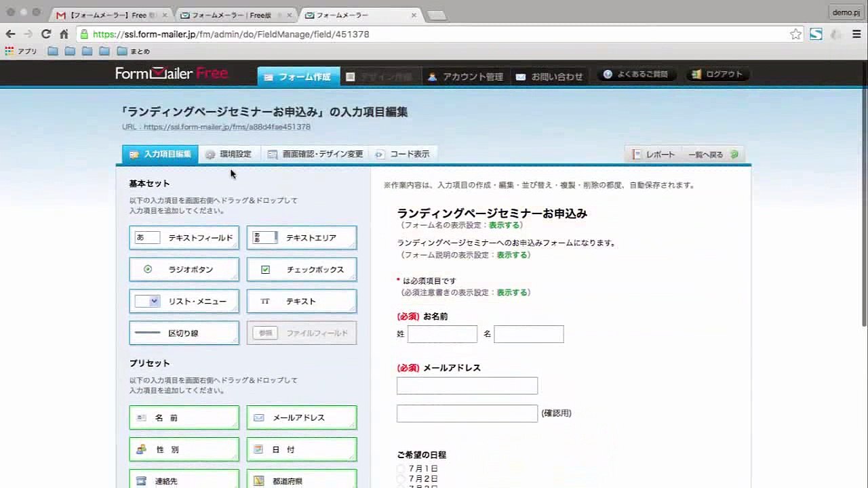868x488 pixels.
Task: Switch to the 環境設定 tab
Action: pos(229,155)
